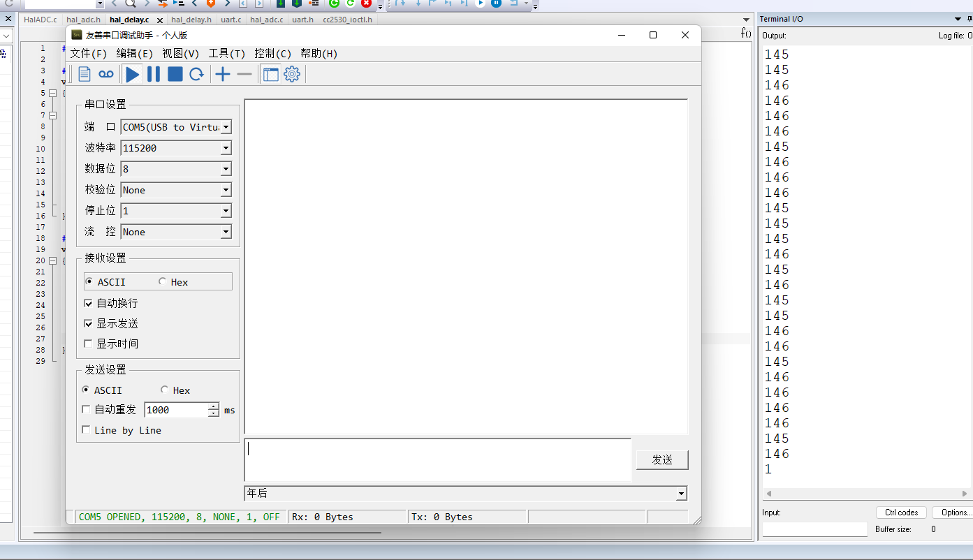Image resolution: width=973 pixels, height=560 pixels.
Task: Open the Terminal I/O panel dropdown arrow
Action: [x=958, y=19]
